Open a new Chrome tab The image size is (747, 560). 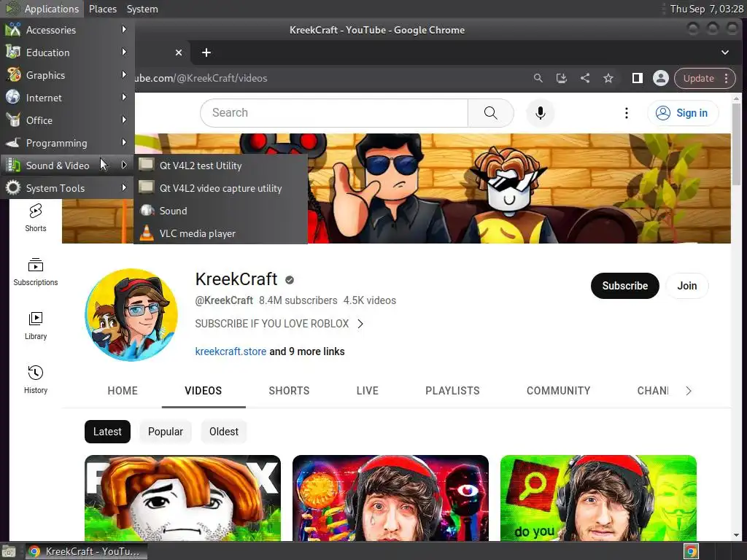tap(206, 52)
